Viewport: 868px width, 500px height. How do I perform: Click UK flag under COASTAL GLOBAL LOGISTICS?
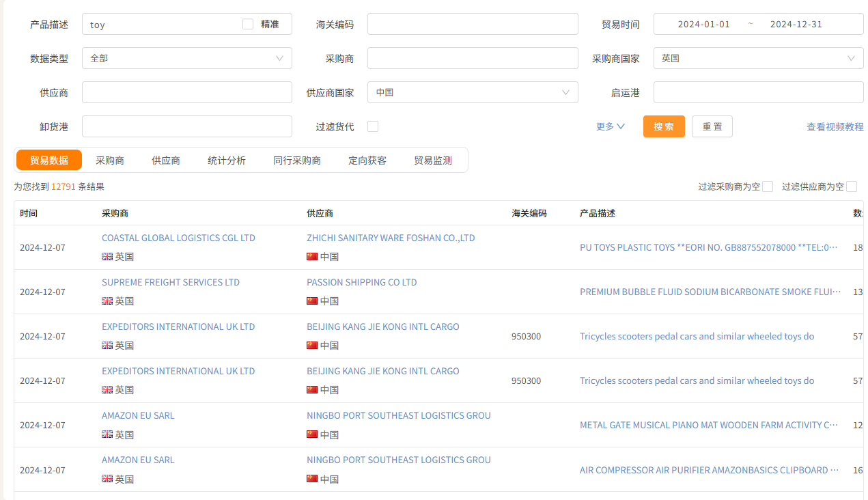coord(107,257)
